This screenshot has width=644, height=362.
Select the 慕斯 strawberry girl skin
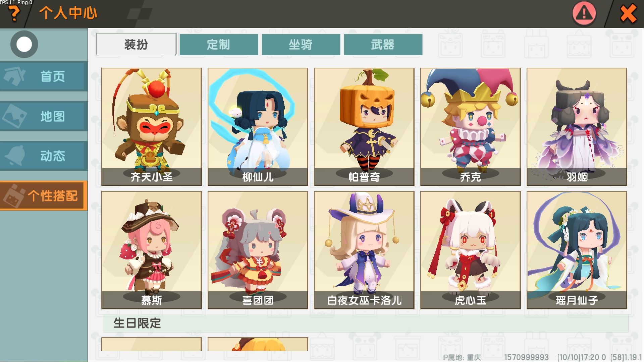click(152, 250)
